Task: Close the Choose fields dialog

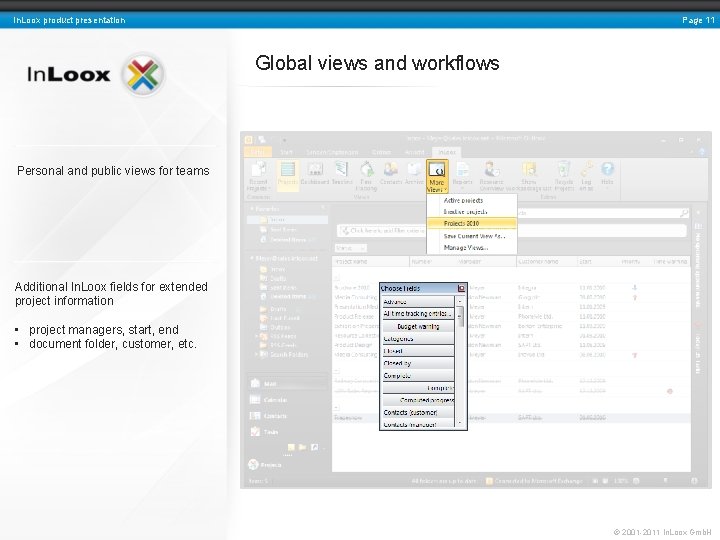Action: click(x=461, y=288)
